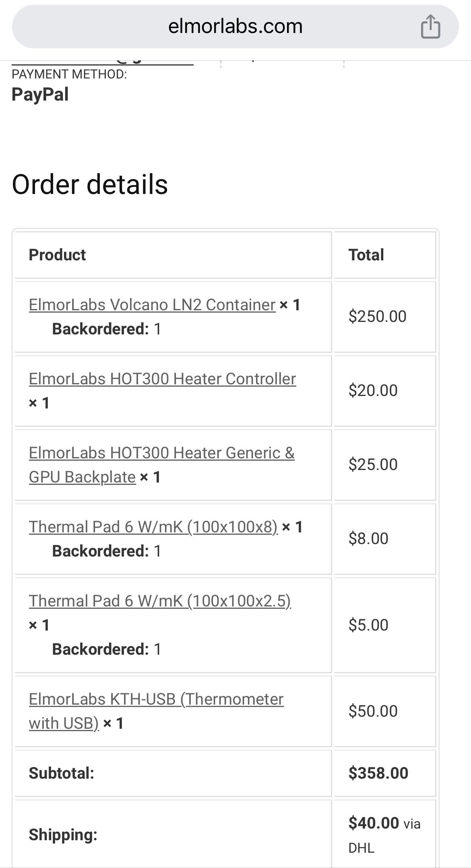This screenshot has height=868, width=471.
Task: Click the PayPal payment method text
Action: click(40, 95)
